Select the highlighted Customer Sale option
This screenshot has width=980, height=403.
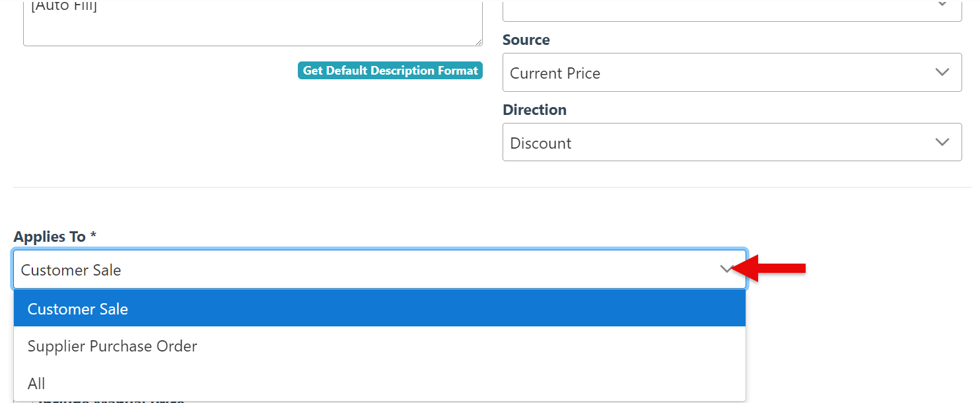point(379,309)
